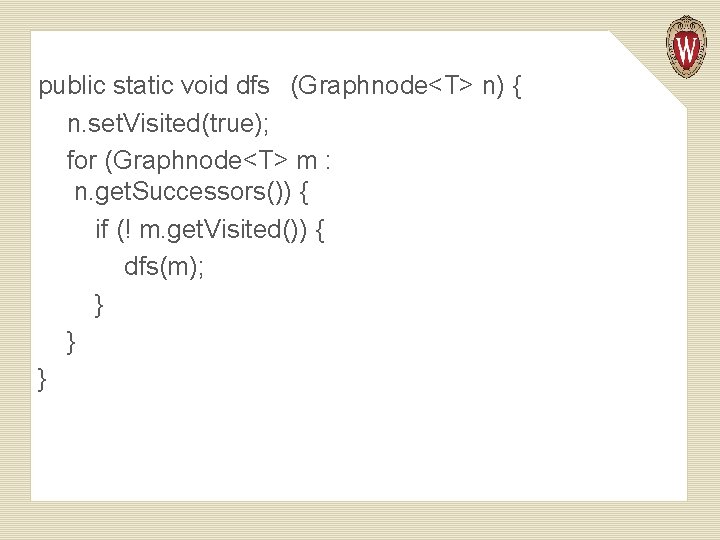
Task: Click the 'm.getVisited()' call in the condition
Action: click(216, 230)
